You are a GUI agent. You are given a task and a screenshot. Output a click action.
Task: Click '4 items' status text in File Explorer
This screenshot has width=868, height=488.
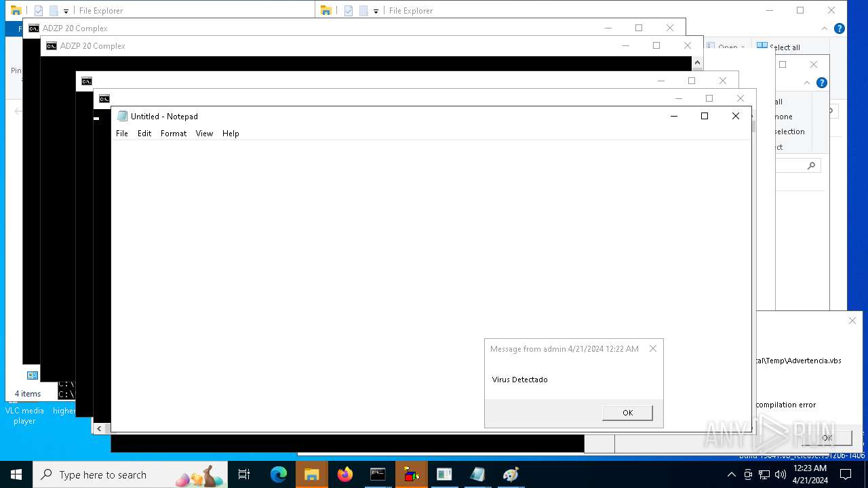[x=28, y=394]
